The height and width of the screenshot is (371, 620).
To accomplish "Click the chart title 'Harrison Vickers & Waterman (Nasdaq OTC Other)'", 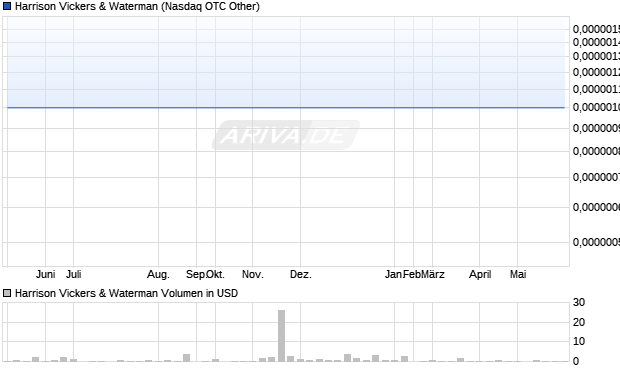I will pyautogui.click(x=137, y=6).
